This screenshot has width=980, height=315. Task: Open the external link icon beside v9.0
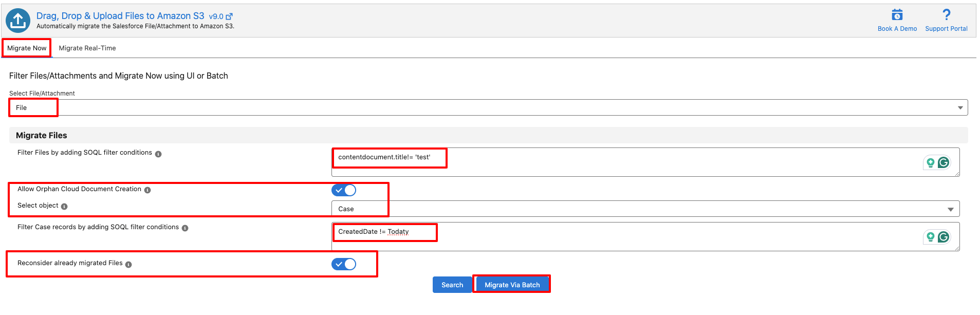[229, 16]
